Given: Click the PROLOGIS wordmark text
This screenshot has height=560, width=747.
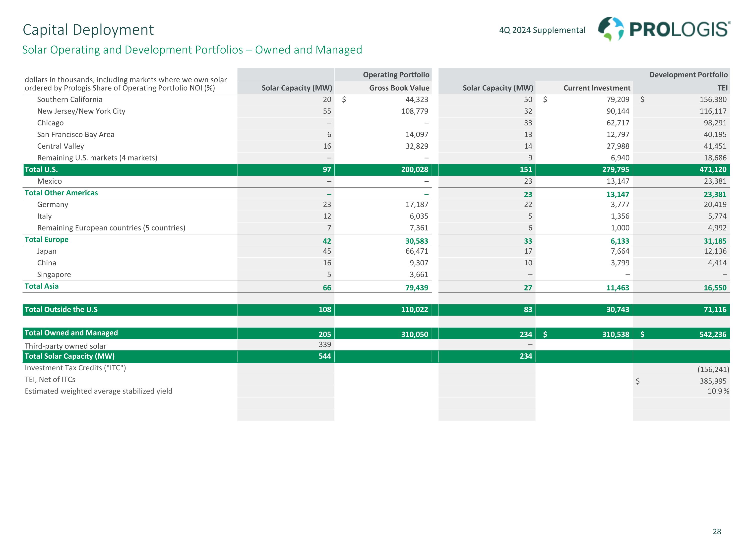Looking at the screenshot, I should (679, 30).
